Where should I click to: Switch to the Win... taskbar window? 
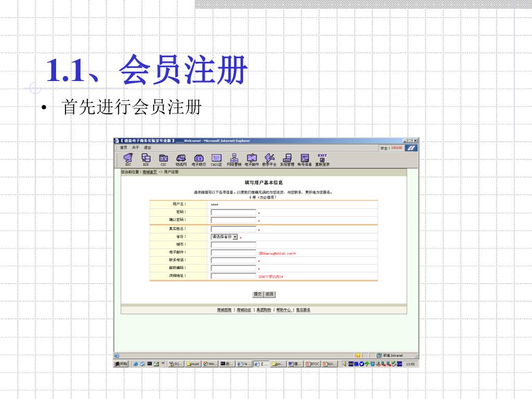(210, 364)
